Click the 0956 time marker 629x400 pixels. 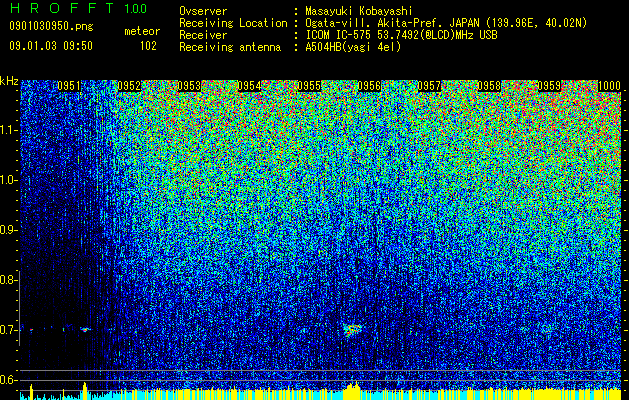click(369, 86)
